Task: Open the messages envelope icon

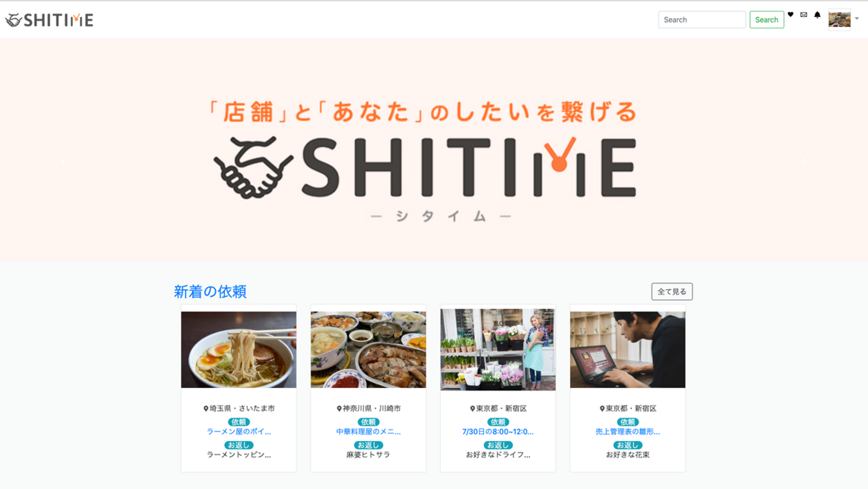Action: pyautogui.click(x=804, y=14)
